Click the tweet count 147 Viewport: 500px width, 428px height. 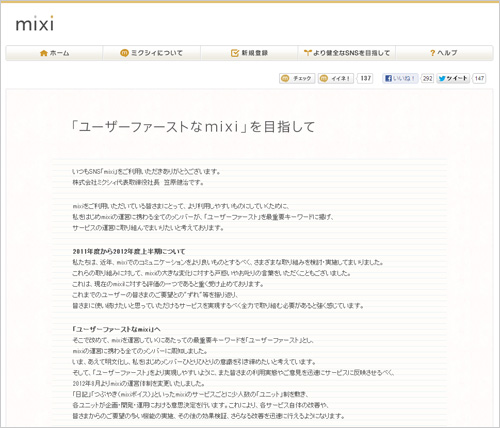[x=479, y=78]
